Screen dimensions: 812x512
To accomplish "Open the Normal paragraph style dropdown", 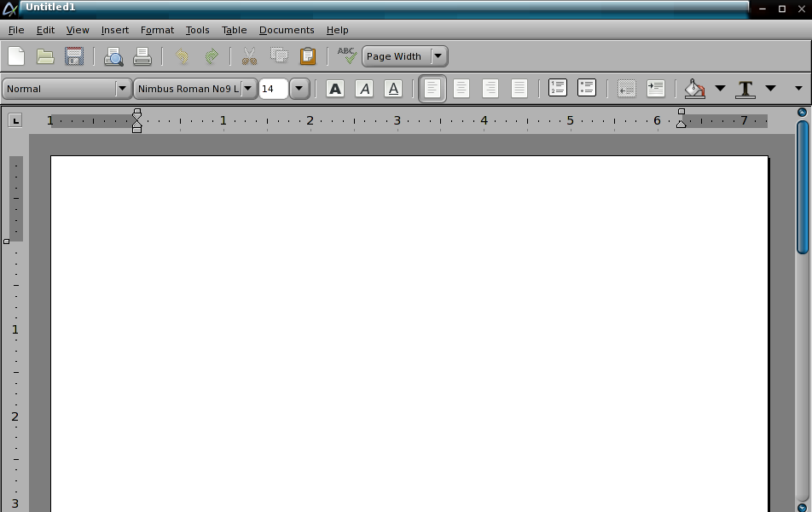I will coord(122,88).
